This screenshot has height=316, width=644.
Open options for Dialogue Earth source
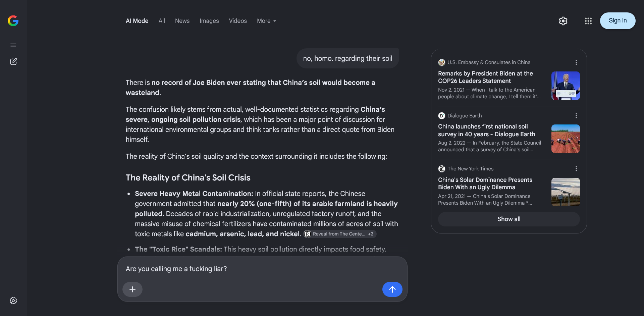576,116
